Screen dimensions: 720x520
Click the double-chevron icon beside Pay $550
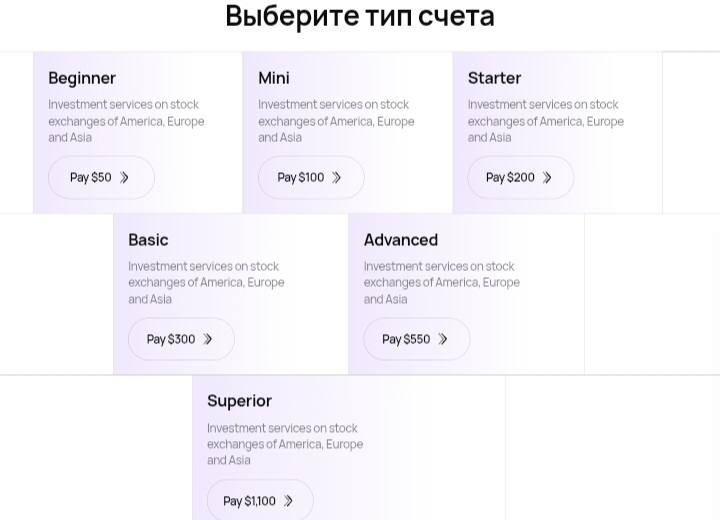[443, 340]
